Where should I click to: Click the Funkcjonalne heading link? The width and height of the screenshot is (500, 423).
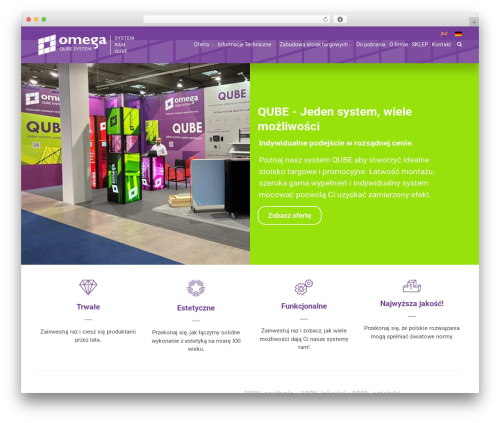tap(304, 306)
